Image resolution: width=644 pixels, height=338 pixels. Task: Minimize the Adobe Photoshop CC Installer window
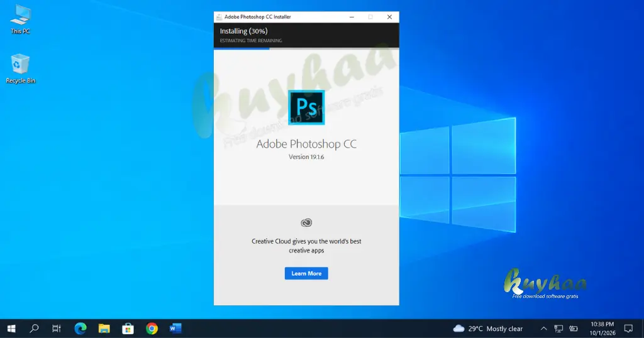point(352,17)
